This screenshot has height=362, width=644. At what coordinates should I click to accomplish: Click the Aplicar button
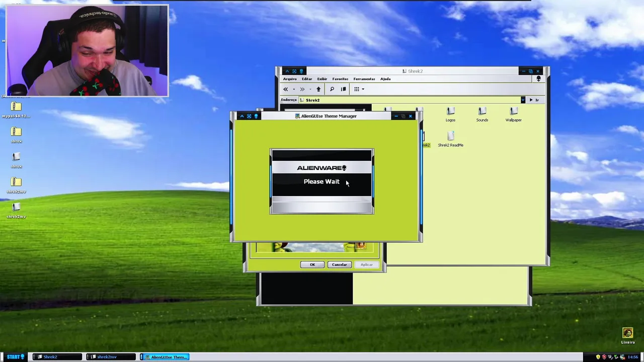[x=366, y=264]
